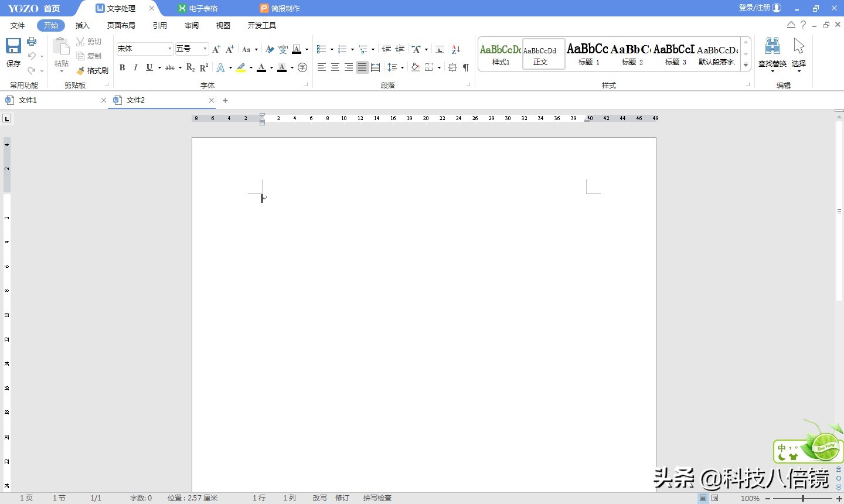Enable strikethrough on selected text
The width and height of the screenshot is (844, 504).
[x=169, y=67]
